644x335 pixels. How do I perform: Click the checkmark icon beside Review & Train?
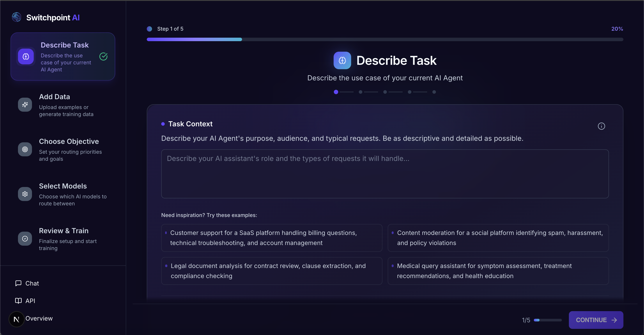pos(25,239)
